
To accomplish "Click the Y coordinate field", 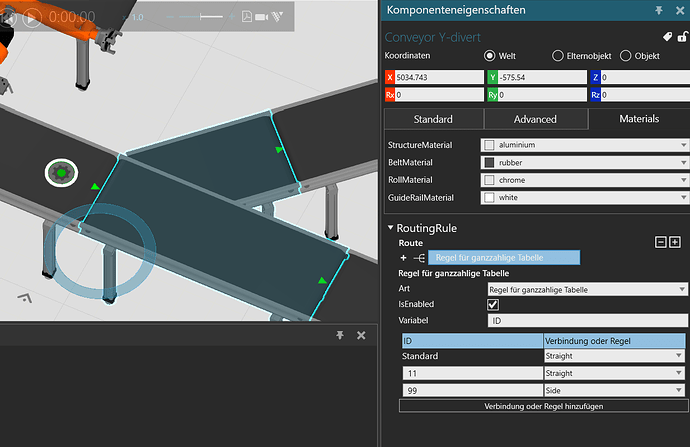I will [542, 77].
